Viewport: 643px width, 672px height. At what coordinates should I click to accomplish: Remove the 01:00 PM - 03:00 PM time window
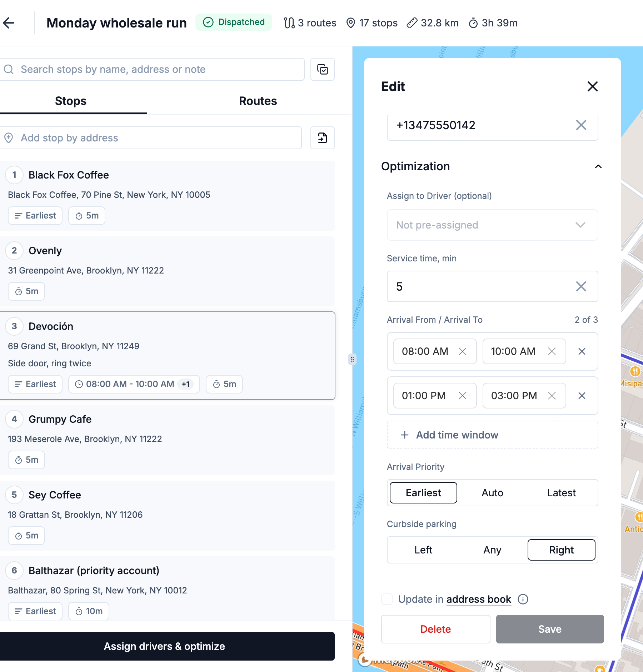pyautogui.click(x=582, y=396)
